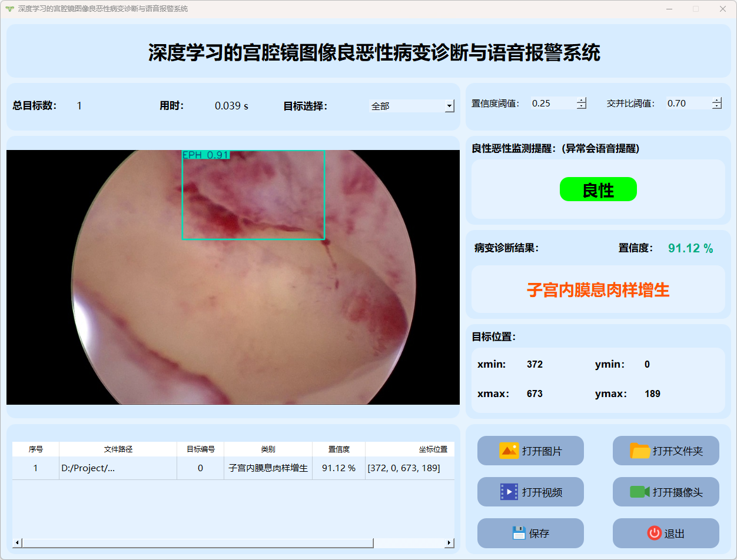Click the green camera icon for Open Camera
Viewport: 737px width, 560px height.
pos(639,492)
